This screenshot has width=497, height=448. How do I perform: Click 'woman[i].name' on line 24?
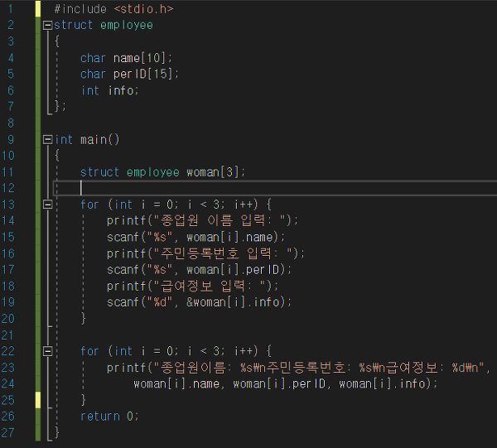[176, 384]
